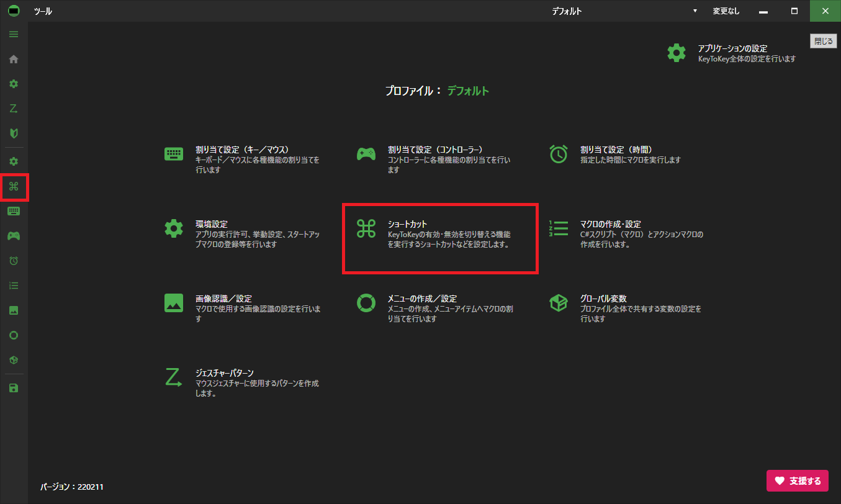The image size is (841, 504).
Task: Click the 支援する support button
Action: pyautogui.click(x=798, y=481)
